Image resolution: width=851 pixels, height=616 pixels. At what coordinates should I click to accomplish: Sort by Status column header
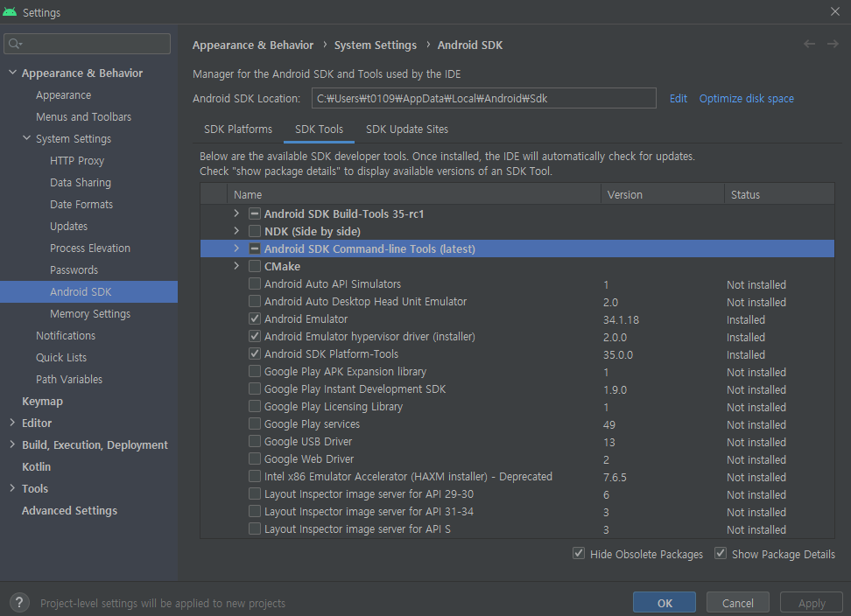(x=779, y=194)
